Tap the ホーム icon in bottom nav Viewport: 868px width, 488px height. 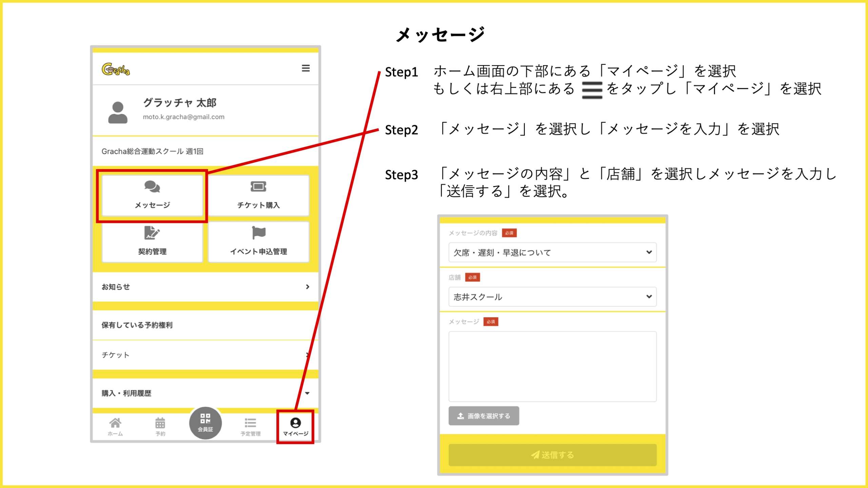click(x=115, y=426)
